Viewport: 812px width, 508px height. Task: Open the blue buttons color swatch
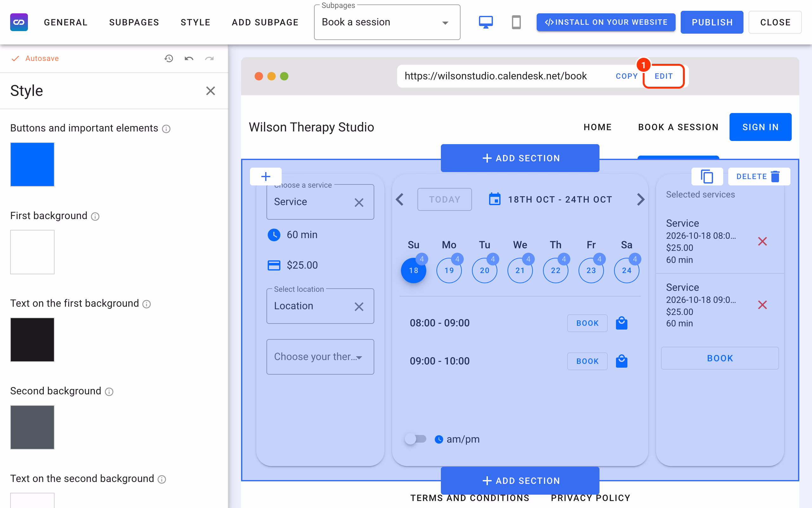coord(32,164)
